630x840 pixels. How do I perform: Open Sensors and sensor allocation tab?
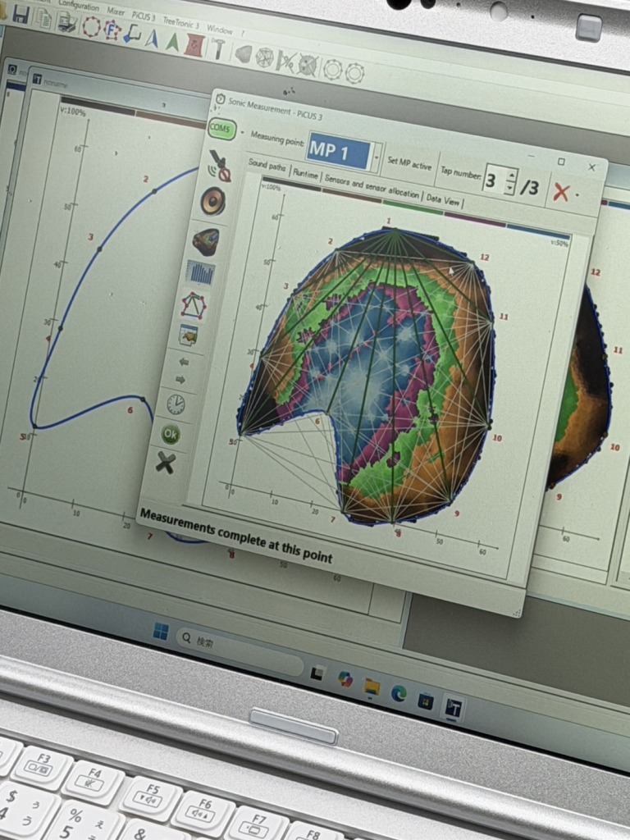372,186
